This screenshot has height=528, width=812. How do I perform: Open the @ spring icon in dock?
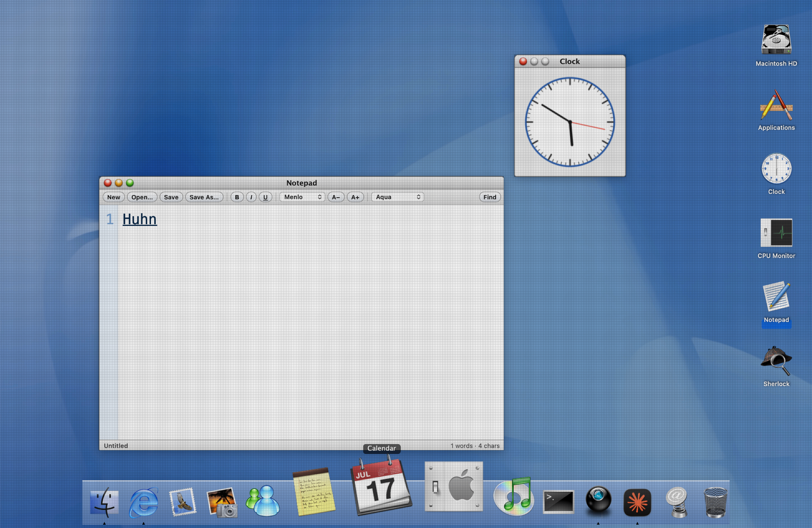678,502
